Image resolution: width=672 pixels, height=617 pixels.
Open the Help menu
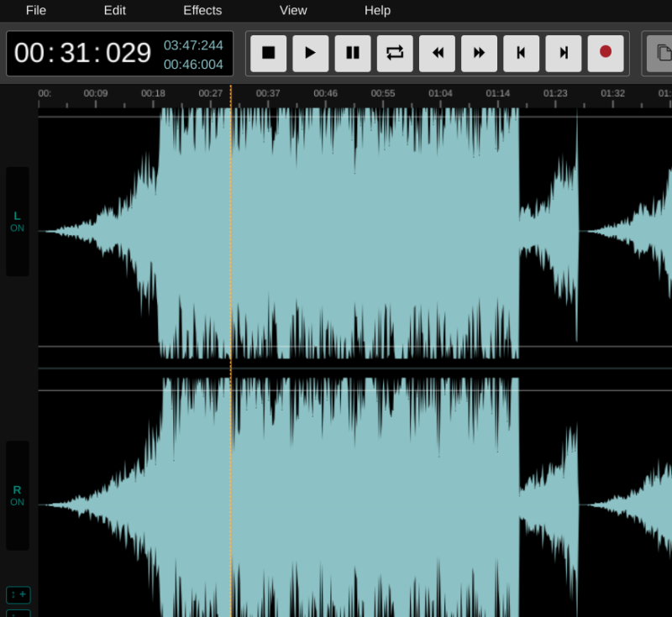[x=377, y=11]
